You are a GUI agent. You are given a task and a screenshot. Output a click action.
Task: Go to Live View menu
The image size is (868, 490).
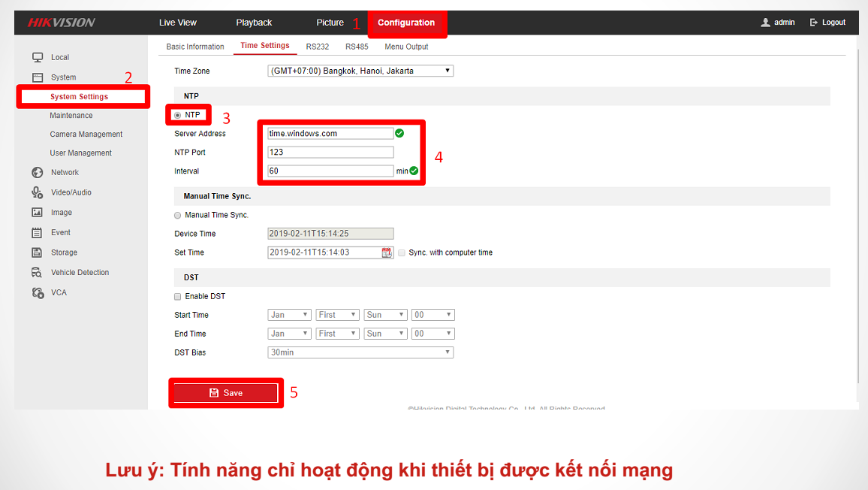click(178, 23)
